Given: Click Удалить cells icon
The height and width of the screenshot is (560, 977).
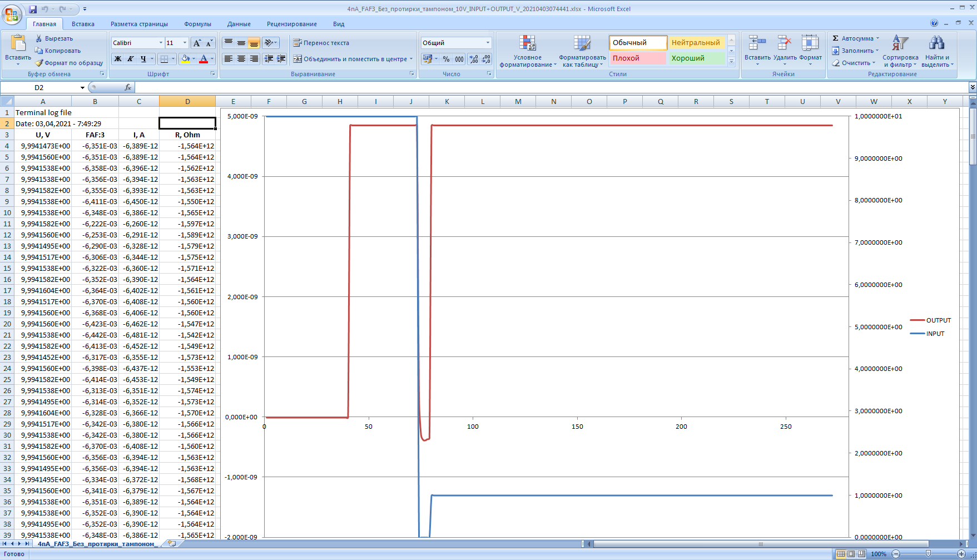Looking at the screenshot, I should click(x=785, y=43).
